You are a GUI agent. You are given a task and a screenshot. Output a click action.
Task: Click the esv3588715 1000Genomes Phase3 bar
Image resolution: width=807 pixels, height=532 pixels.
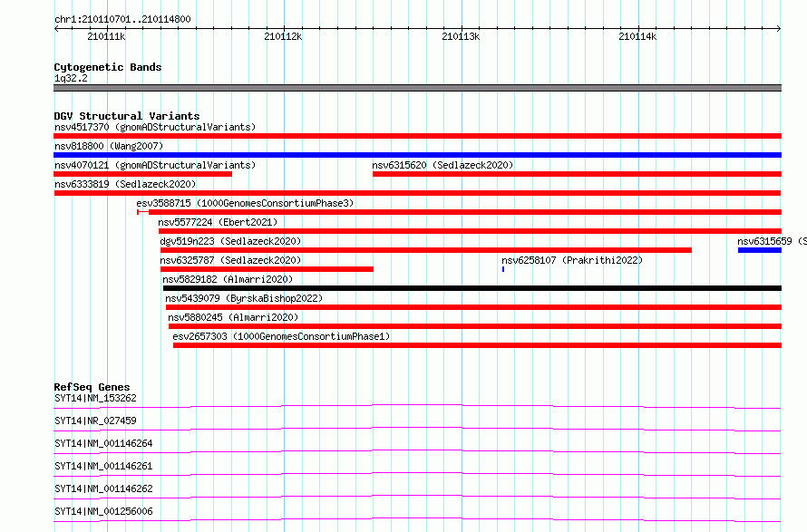coord(459,212)
